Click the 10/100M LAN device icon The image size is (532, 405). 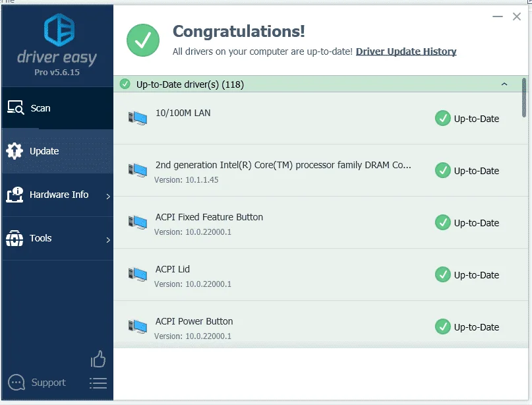137,118
